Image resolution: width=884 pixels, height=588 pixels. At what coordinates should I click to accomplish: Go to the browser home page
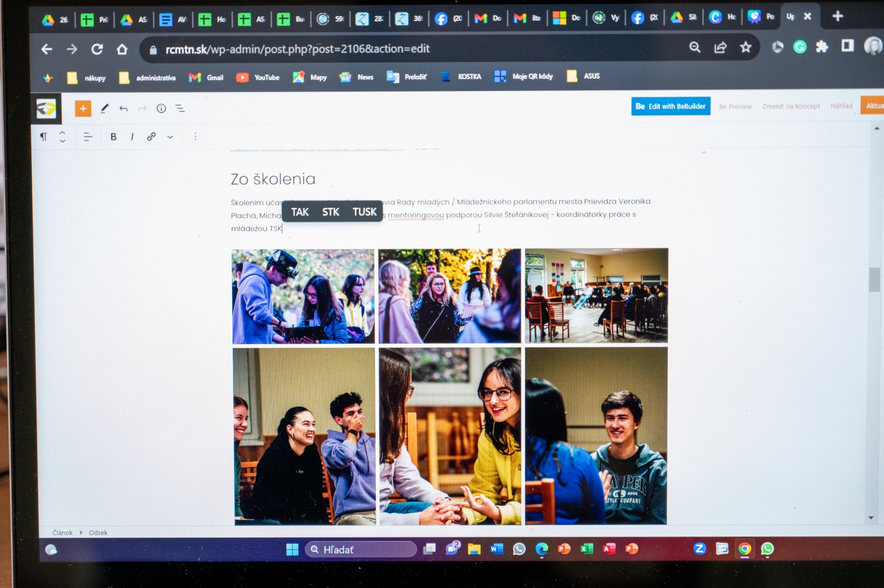(x=122, y=49)
